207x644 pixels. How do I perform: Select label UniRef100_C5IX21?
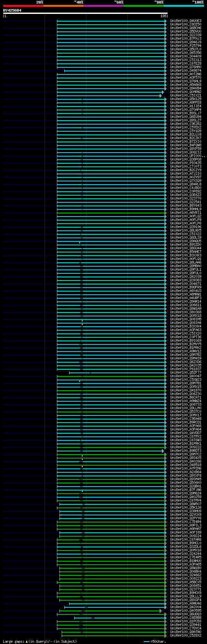186,96
